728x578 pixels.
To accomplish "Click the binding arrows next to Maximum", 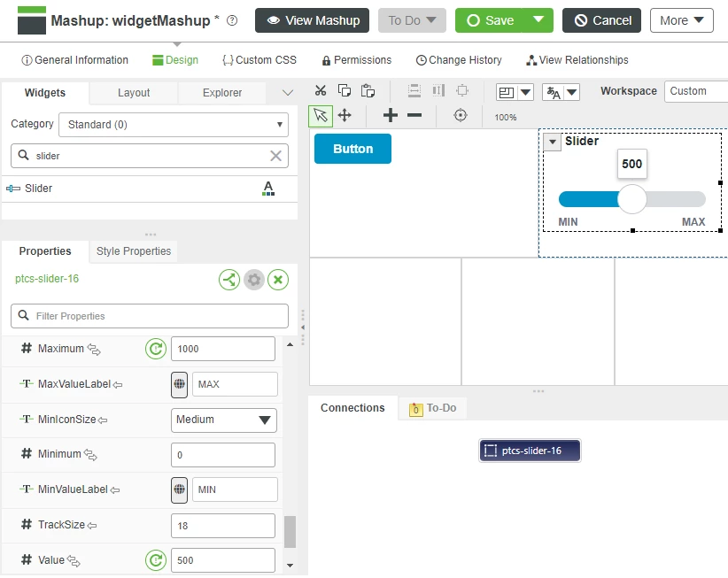I will pyautogui.click(x=94, y=350).
